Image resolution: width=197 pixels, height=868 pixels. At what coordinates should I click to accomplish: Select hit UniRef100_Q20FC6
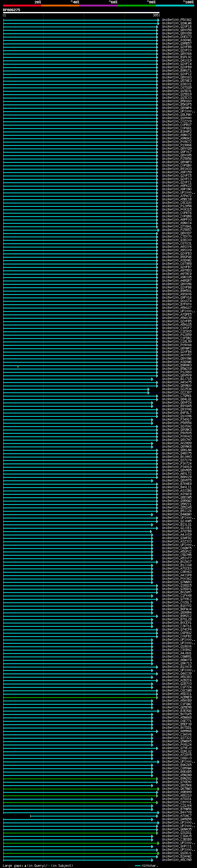pyautogui.click(x=177, y=26)
